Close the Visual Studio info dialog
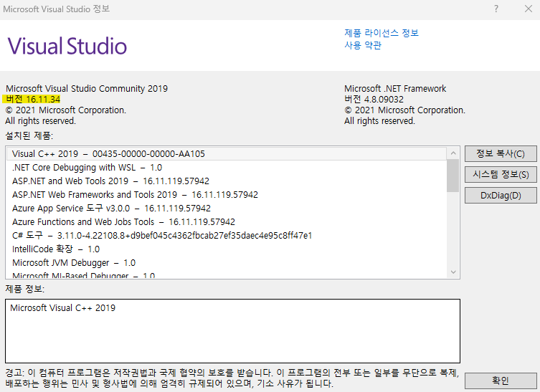The image size is (540, 392). pos(529,9)
